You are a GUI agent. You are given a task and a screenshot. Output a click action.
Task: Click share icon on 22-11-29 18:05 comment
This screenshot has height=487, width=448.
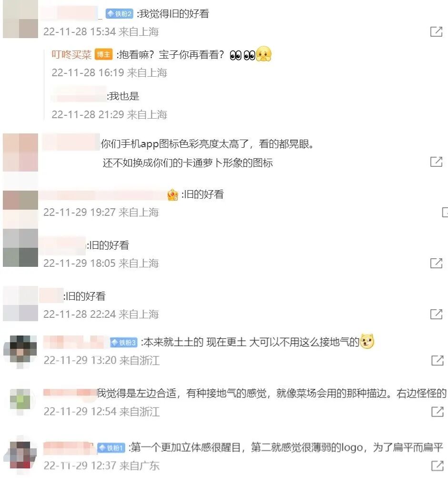point(436,263)
